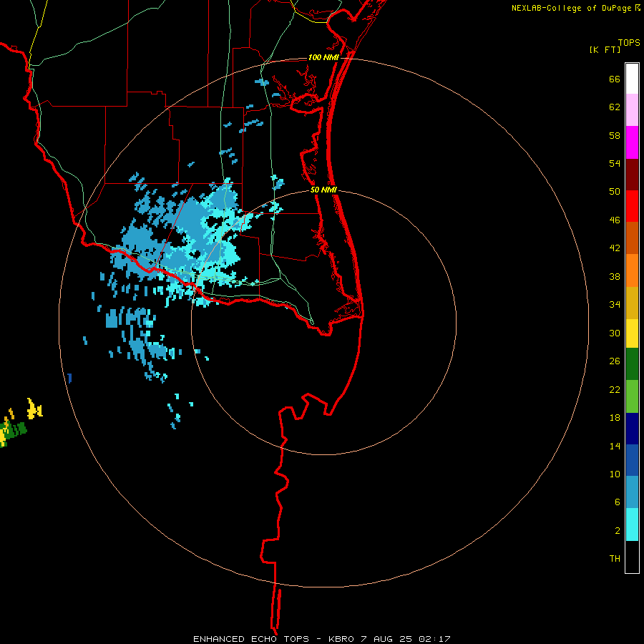Click the white 66 kft color band
The width and height of the screenshot is (644, 644).
(x=632, y=79)
